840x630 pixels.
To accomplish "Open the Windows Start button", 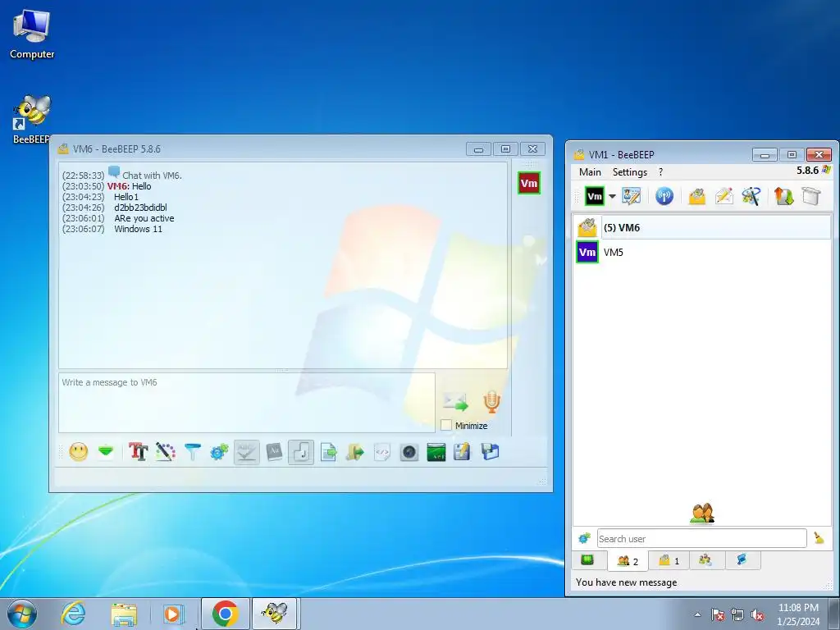I will click(x=22, y=614).
